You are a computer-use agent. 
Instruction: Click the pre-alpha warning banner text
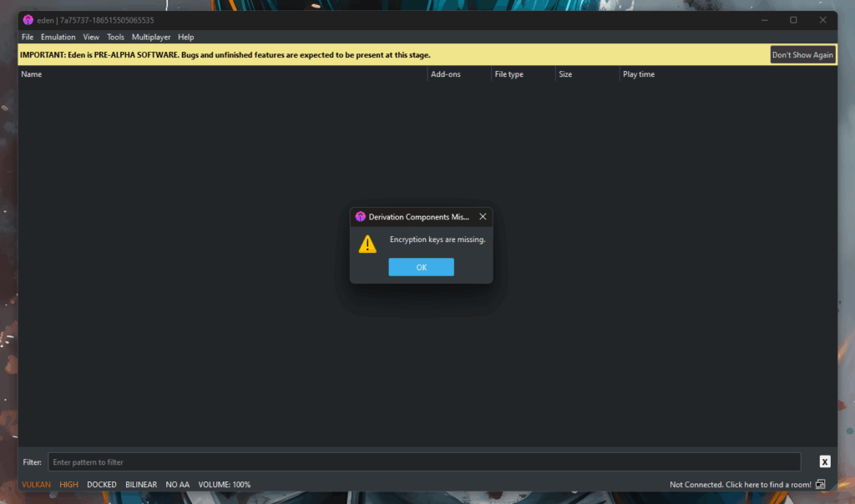[225, 55]
